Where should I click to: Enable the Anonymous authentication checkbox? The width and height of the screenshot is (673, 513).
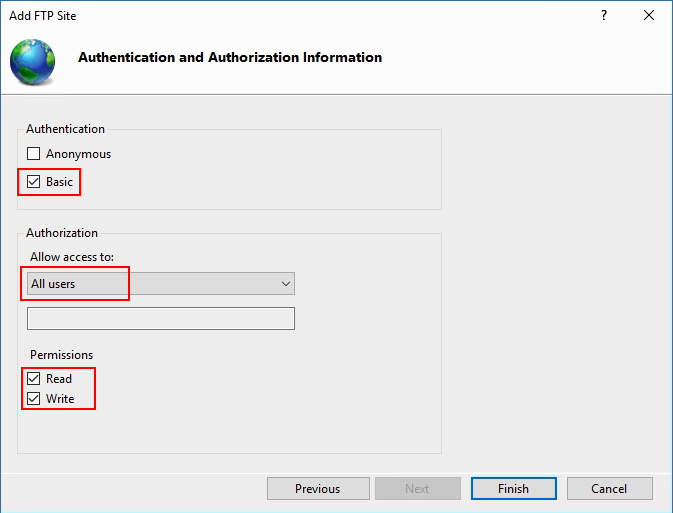click(x=34, y=154)
